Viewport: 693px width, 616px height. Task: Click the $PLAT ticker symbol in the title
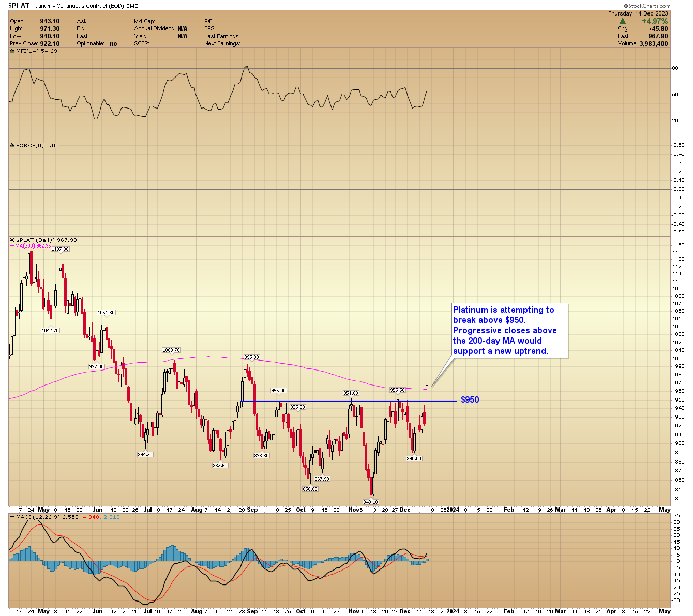pos(18,6)
